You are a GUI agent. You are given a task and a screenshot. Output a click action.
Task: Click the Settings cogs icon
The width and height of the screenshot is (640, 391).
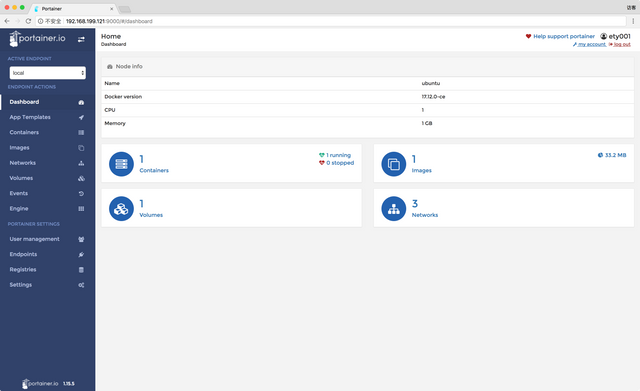pyautogui.click(x=81, y=285)
